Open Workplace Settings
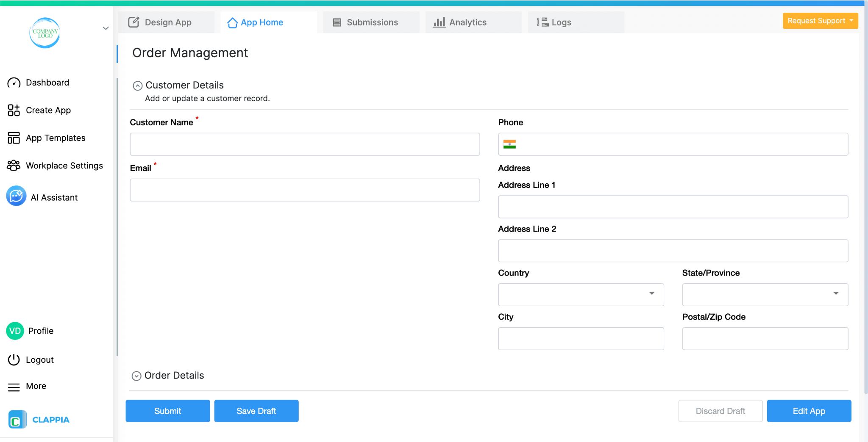Image resolution: width=868 pixels, height=442 pixels. click(x=13, y=165)
